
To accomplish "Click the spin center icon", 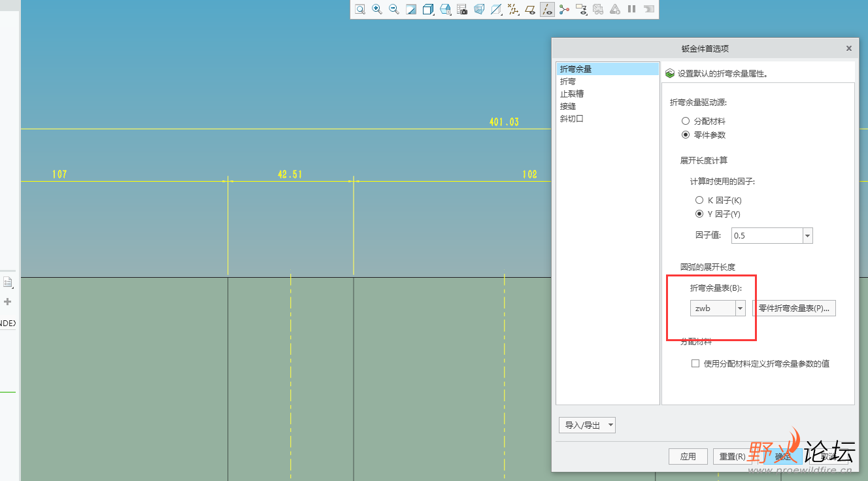I will point(564,9).
